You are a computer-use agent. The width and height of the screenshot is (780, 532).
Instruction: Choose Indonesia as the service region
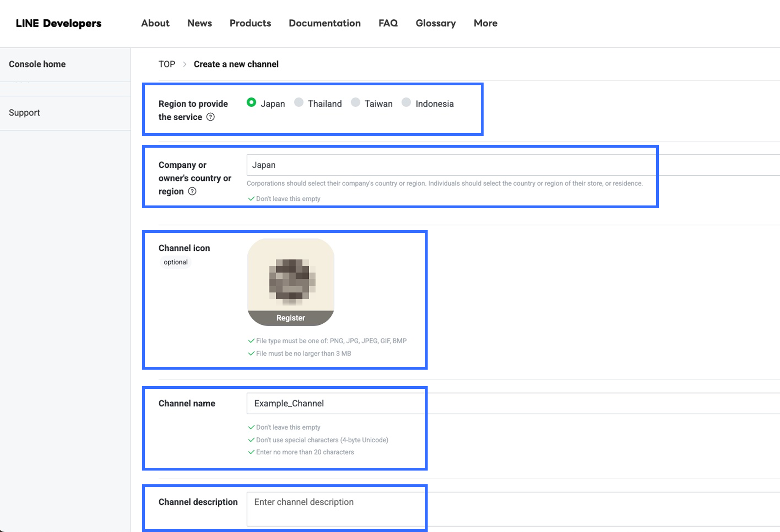406,103
